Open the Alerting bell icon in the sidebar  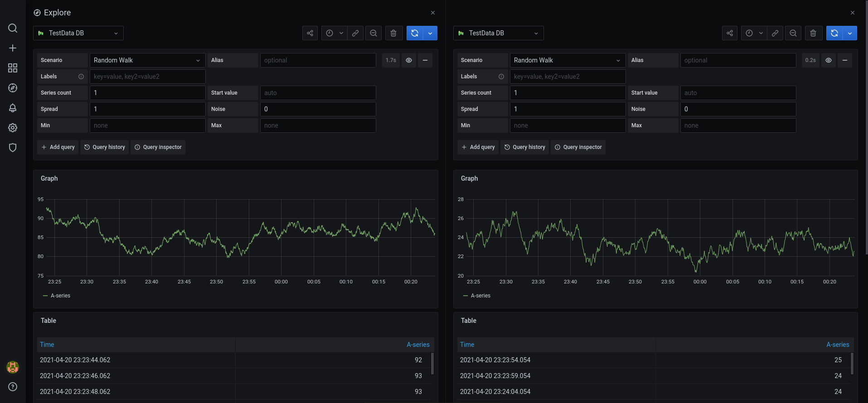[x=13, y=108]
